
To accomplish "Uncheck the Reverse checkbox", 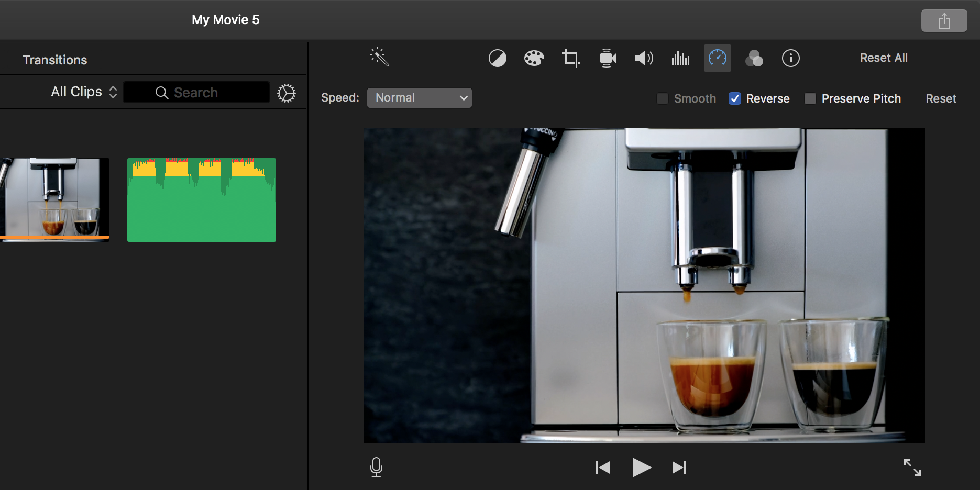I will tap(735, 98).
